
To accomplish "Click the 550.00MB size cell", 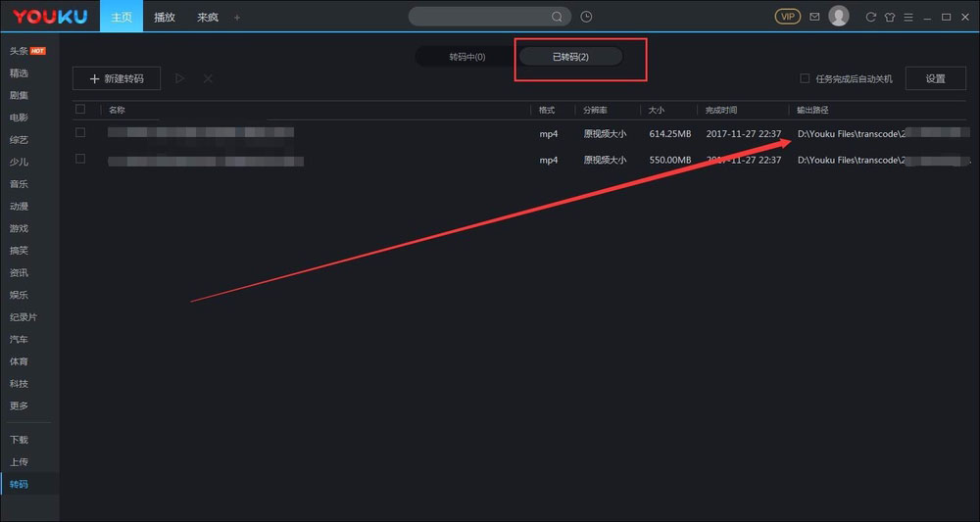I will pos(670,160).
